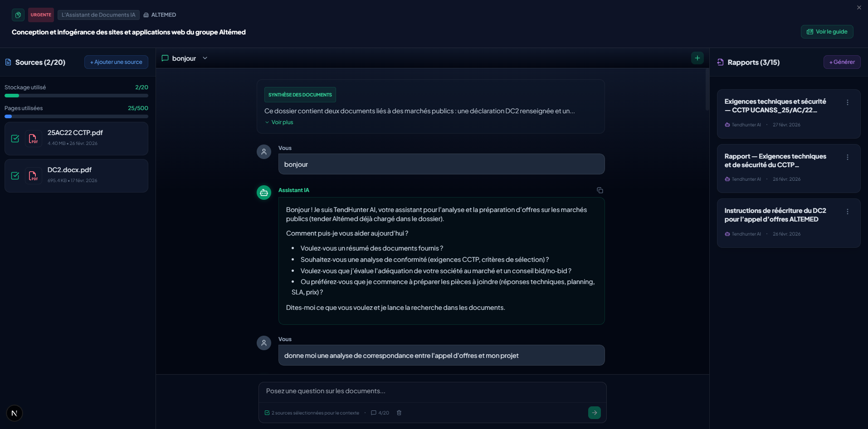Expand the bonjour conversation dropdown
This screenshot has height=429, width=868.
[205, 58]
